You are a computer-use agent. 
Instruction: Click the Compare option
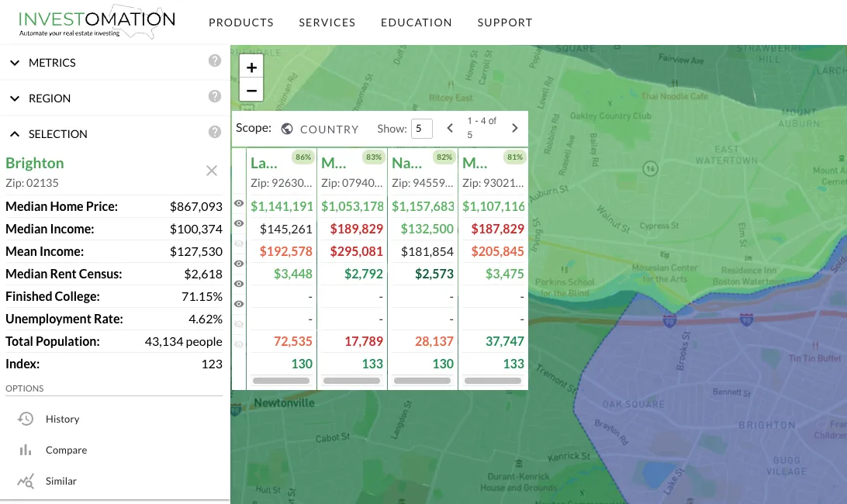point(66,450)
